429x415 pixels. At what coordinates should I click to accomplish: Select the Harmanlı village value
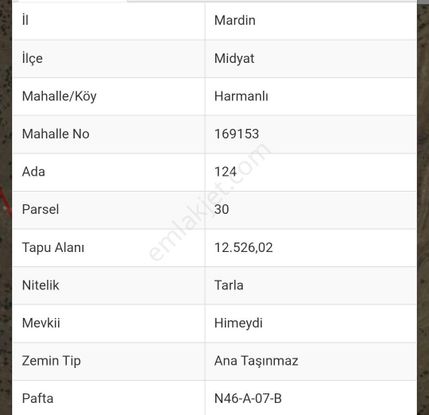(241, 97)
